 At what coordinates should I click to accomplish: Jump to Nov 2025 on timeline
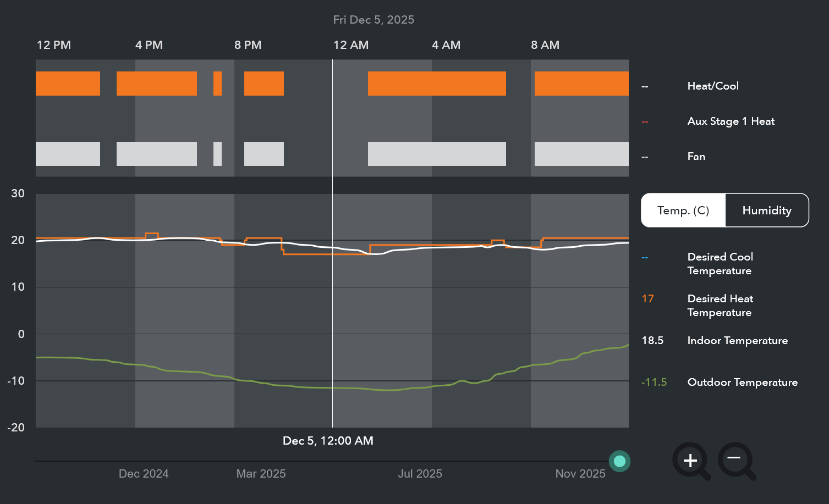click(x=580, y=474)
